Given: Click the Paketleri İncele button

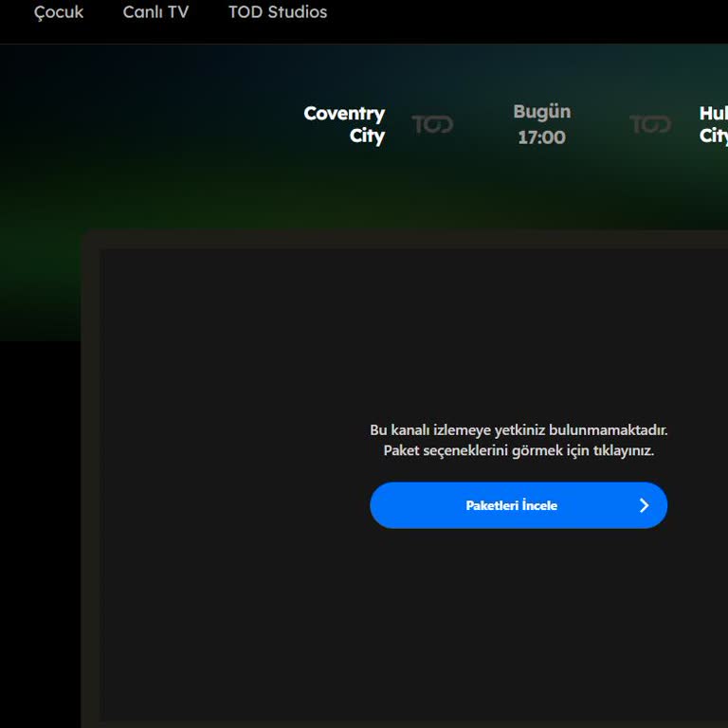Looking at the screenshot, I should pyautogui.click(x=519, y=505).
